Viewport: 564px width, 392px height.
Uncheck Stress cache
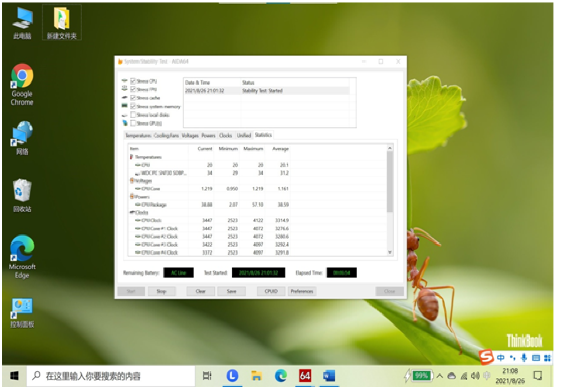coord(133,98)
